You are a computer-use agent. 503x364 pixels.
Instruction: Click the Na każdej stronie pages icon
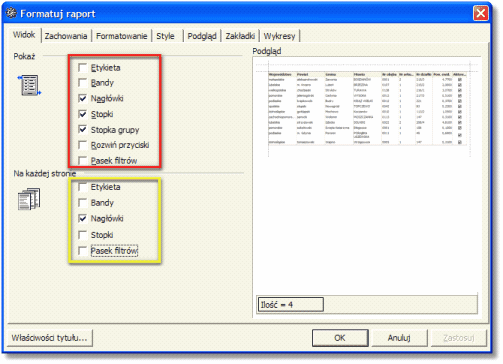pyautogui.click(x=29, y=199)
